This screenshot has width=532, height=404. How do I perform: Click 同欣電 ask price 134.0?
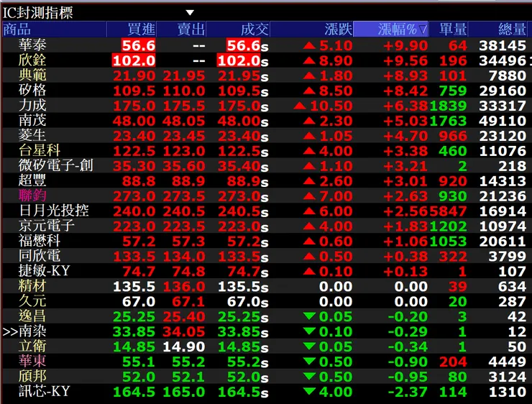183,257
